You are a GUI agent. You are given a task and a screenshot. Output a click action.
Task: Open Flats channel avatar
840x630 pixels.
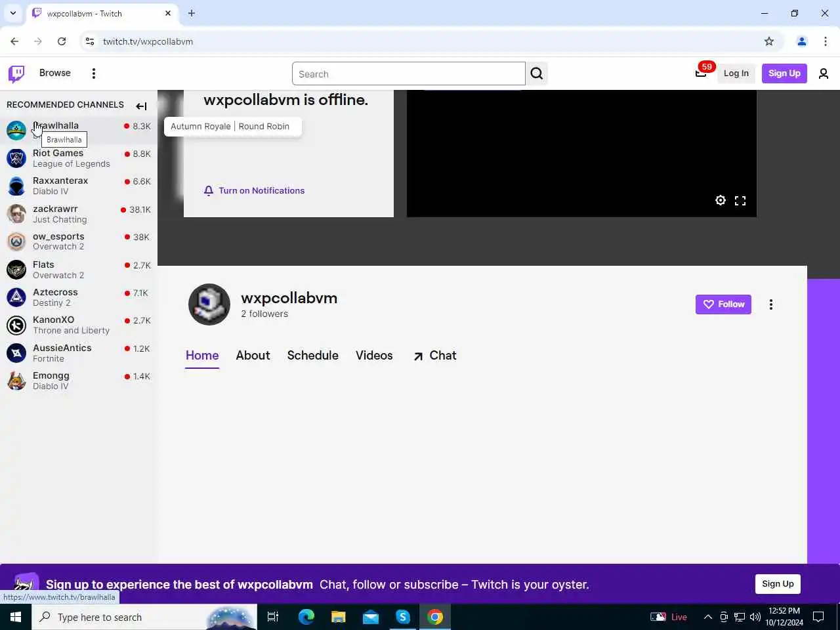point(16,270)
